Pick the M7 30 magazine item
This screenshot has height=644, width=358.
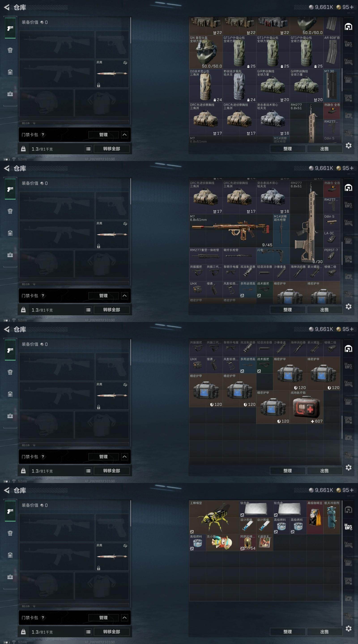tap(332, 86)
